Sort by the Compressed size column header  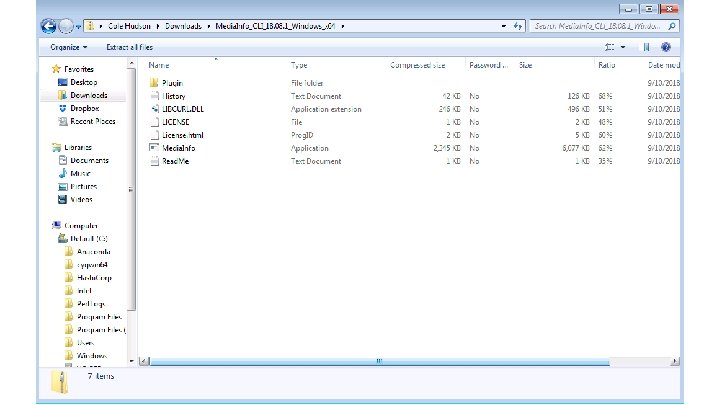(417, 65)
